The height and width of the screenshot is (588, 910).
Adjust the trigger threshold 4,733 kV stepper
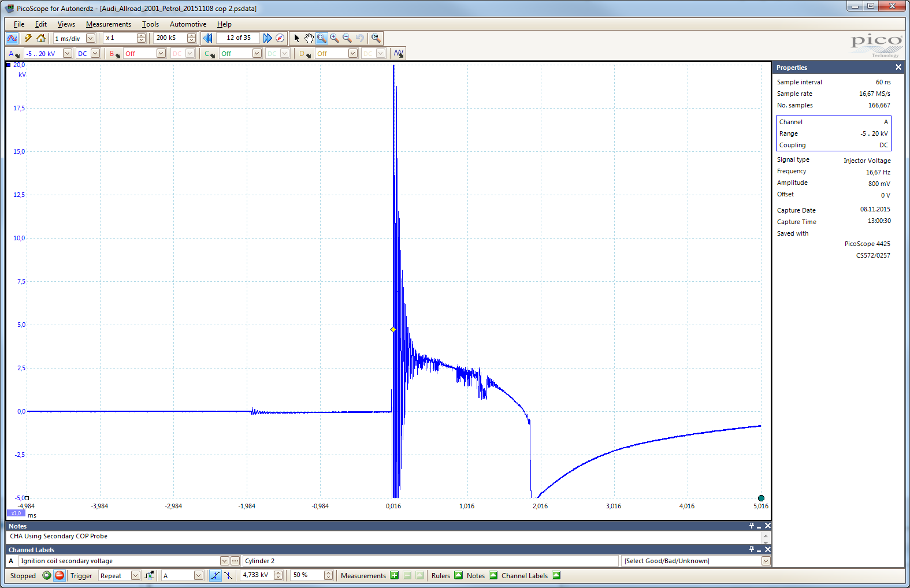coord(278,575)
